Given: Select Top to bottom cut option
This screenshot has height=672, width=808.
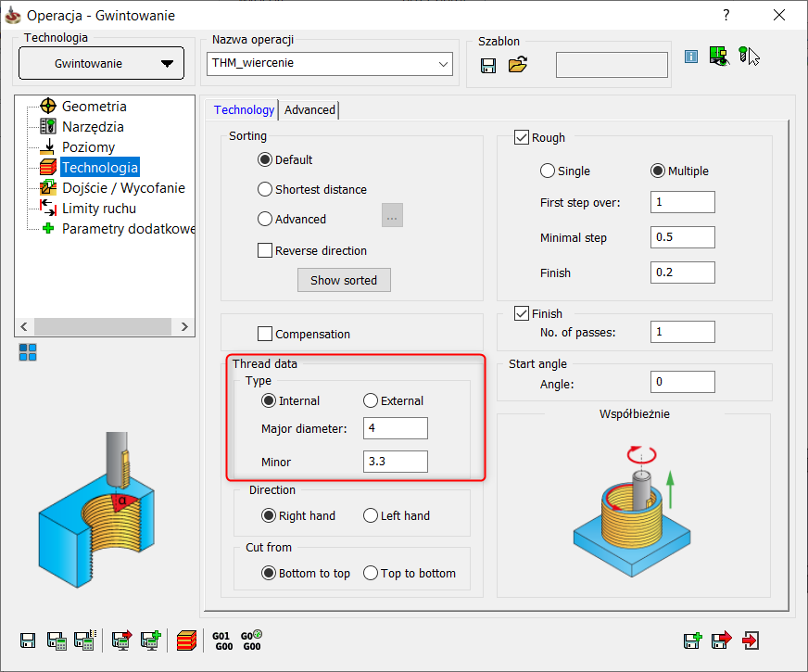Looking at the screenshot, I should pos(371,573).
